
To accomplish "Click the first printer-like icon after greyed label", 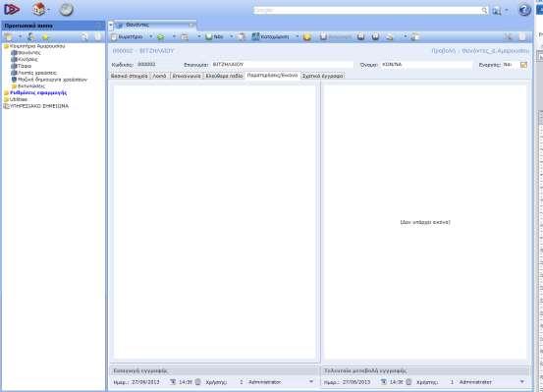I will pyautogui.click(x=360, y=36).
